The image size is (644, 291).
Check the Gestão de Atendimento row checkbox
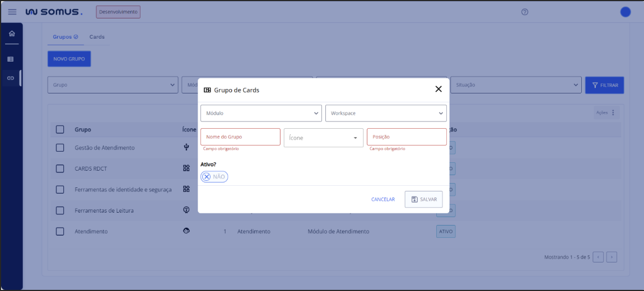pos(60,148)
